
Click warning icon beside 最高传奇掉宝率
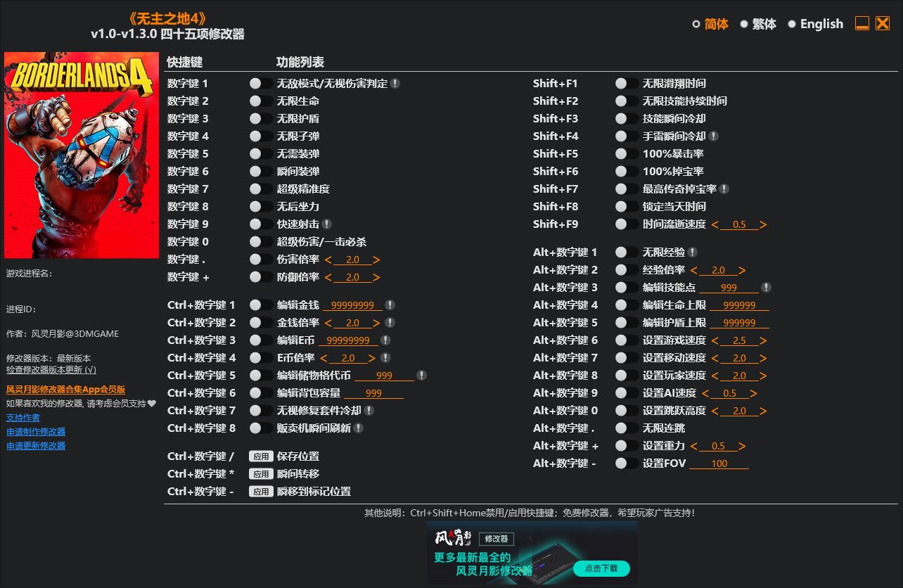coord(724,188)
